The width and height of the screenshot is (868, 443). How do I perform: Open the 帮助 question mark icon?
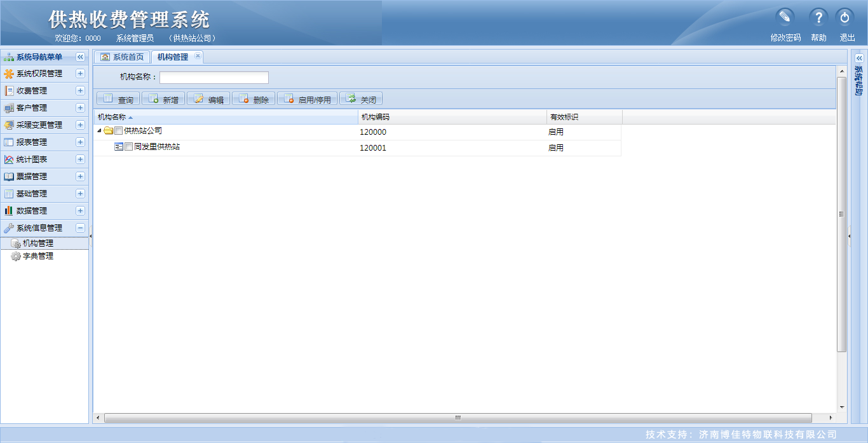click(818, 17)
